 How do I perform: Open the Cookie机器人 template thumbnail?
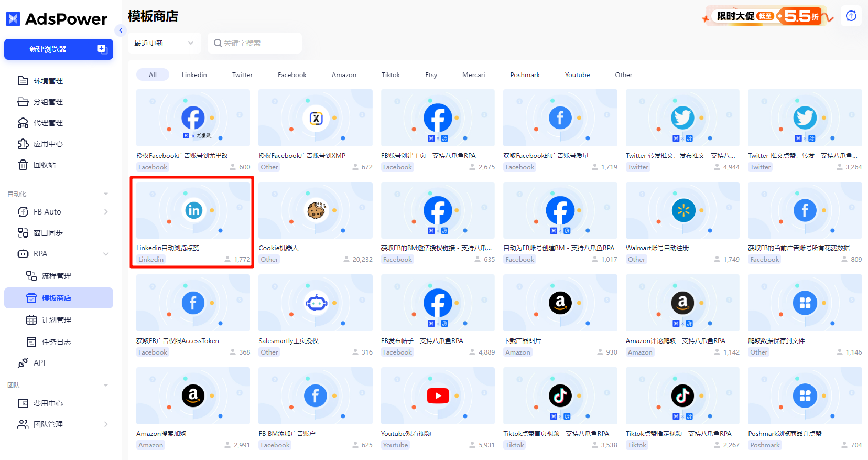[316, 210]
